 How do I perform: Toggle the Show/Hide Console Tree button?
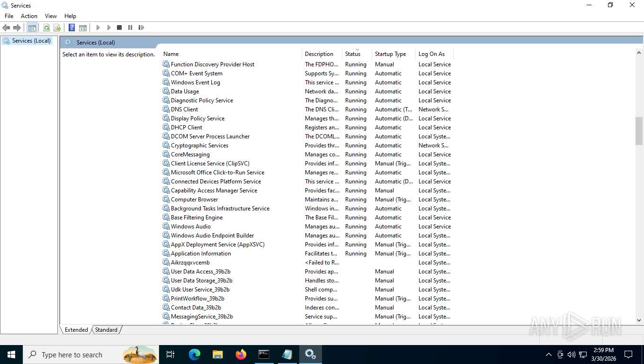coord(32,27)
